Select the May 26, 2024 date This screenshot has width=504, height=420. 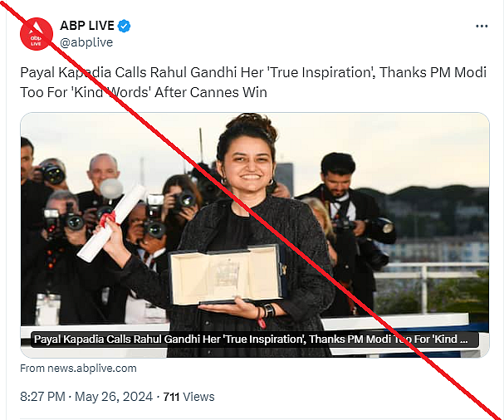click(114, 397)
